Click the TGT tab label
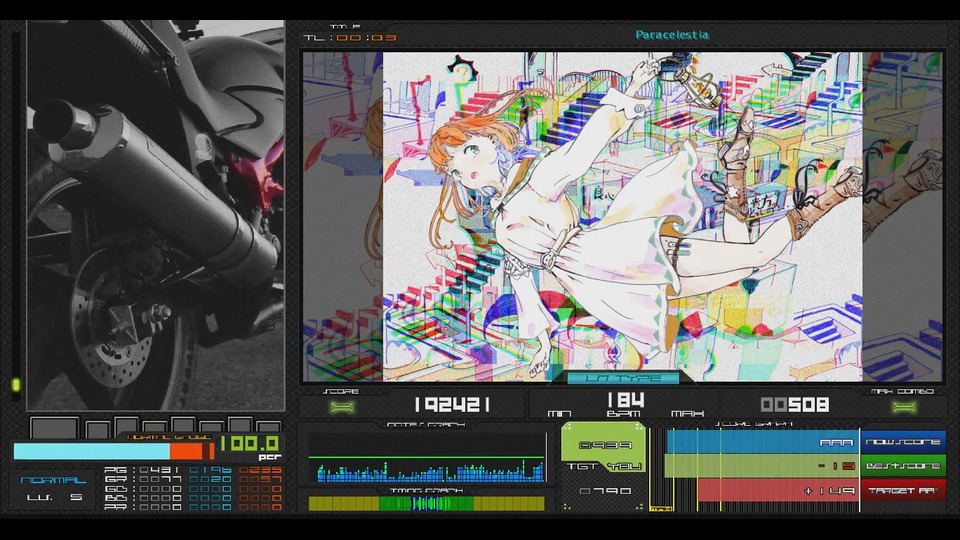 [x=582, y=467]
